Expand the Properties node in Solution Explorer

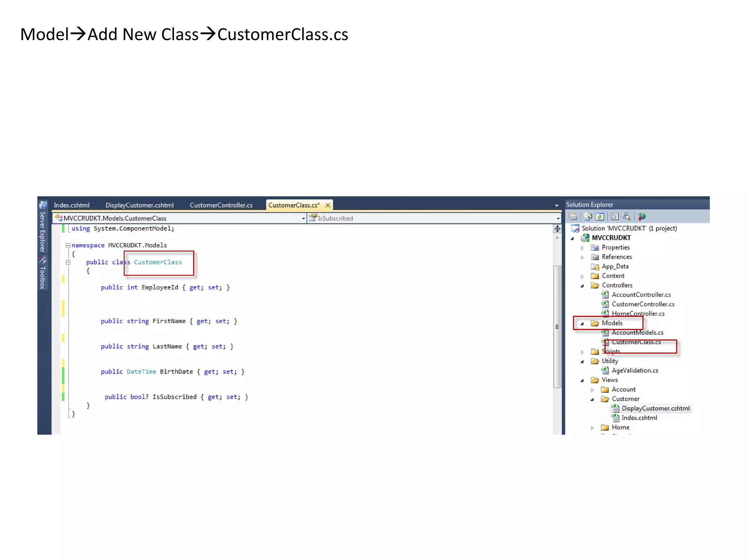click(582, 248)
